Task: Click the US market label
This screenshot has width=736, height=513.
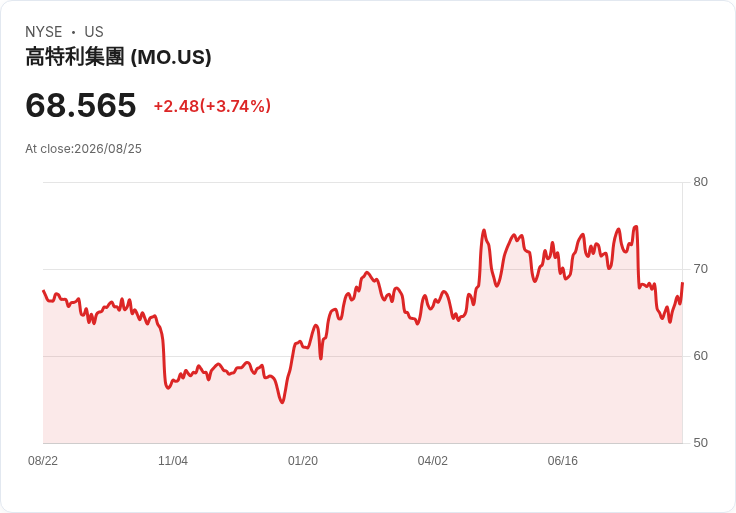Action: coord(94,32)
